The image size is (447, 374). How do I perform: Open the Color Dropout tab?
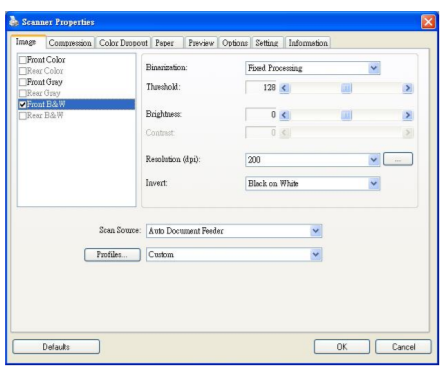123,43
